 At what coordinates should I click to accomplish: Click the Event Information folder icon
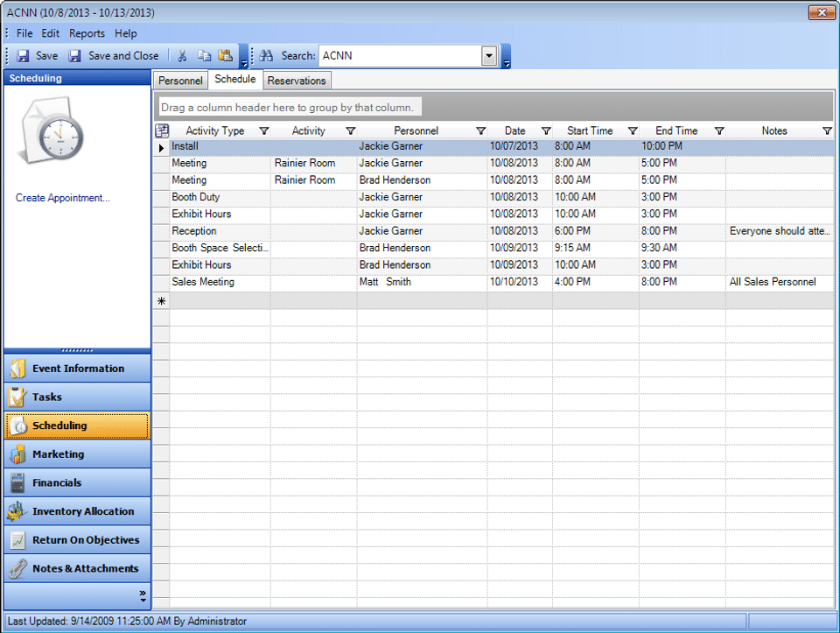click(17, 369)
